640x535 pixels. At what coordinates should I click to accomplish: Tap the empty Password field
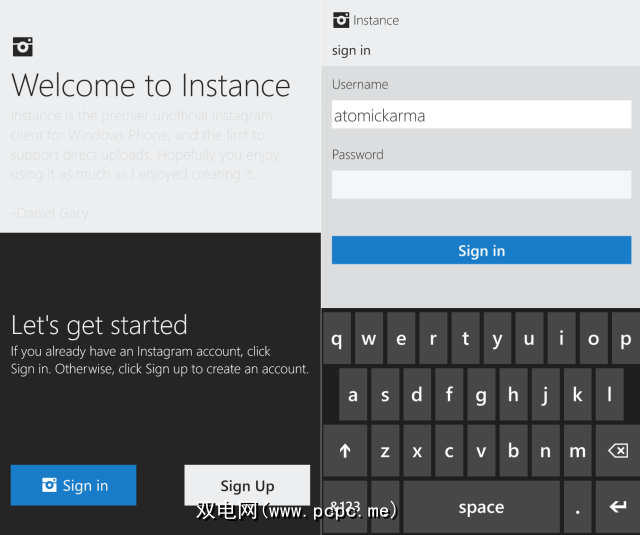481,184
